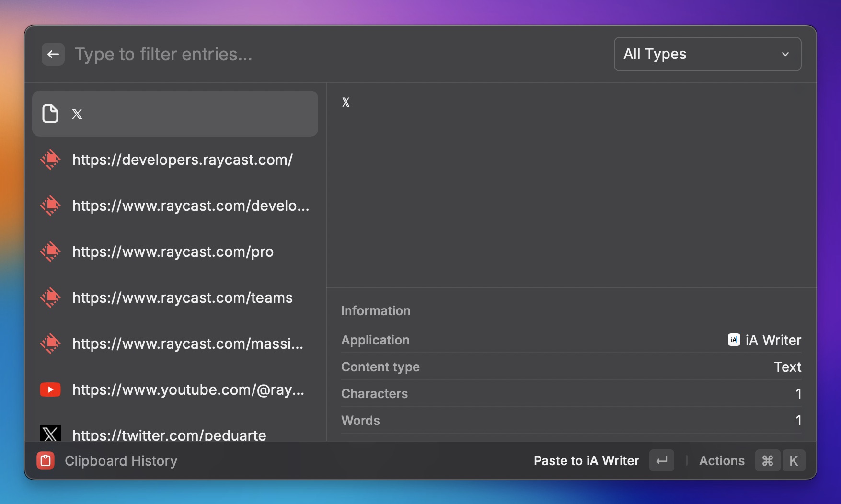
Task: Click the Command key symbol in the footer
Action: tap(767, 460)
